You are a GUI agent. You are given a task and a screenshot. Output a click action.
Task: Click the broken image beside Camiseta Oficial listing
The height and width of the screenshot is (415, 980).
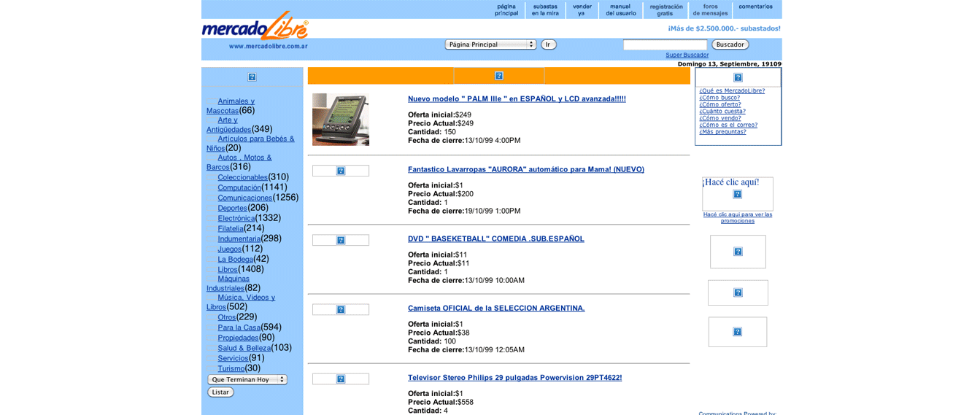point(340,309)
